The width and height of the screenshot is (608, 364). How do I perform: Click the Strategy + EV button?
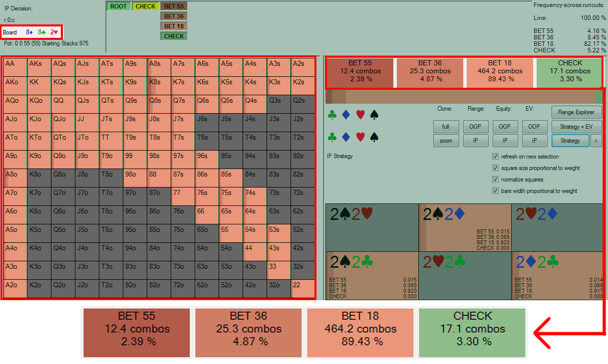click(576, 127)
